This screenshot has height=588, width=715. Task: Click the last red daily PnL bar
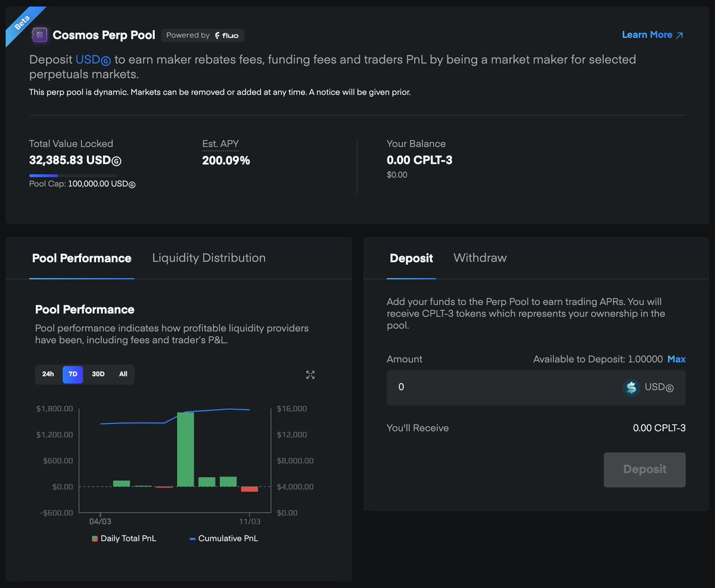pos(250,489)
